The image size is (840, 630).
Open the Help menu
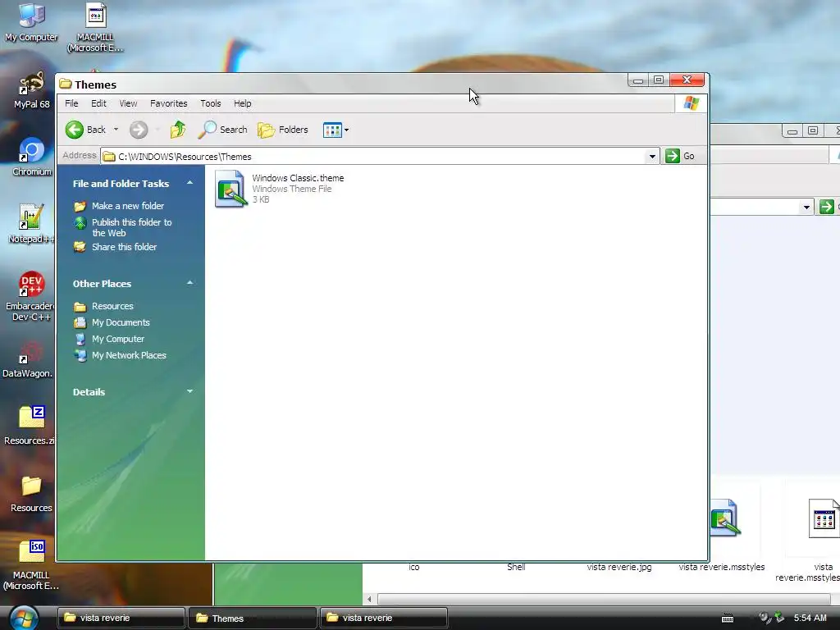[242, 103]
